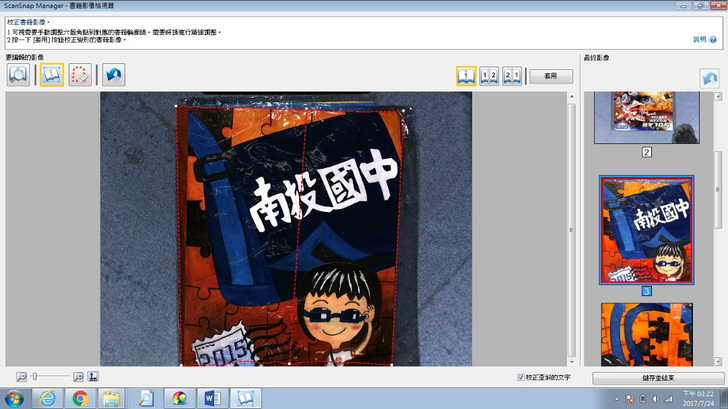Click the zoom in magnifier icon
This screenshot has height=409, width=728.
[78, 377]
